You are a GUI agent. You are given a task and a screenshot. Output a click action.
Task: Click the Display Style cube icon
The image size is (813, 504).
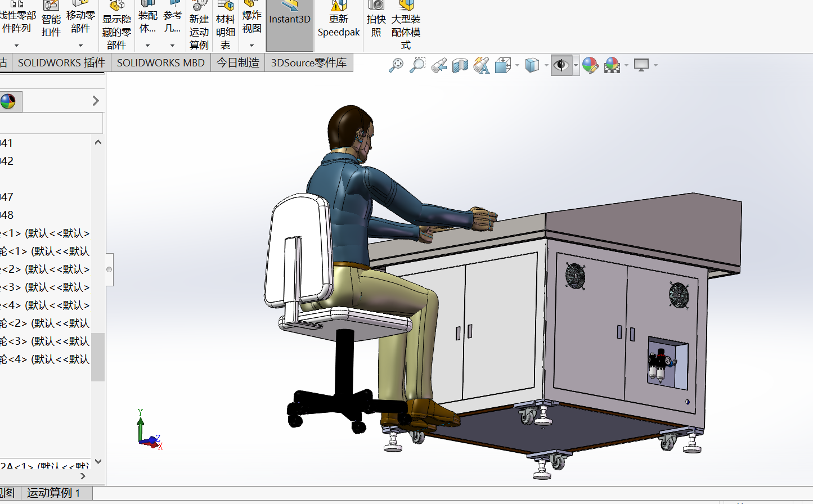532,65
